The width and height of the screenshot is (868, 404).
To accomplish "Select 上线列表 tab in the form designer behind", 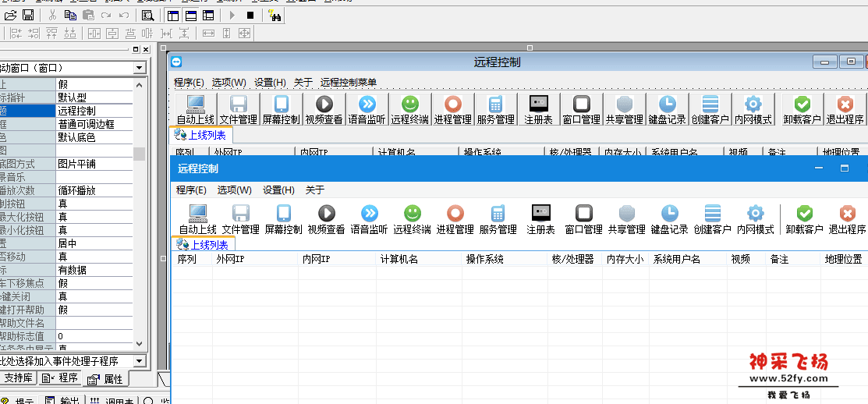I will click(x=201, y=134).
